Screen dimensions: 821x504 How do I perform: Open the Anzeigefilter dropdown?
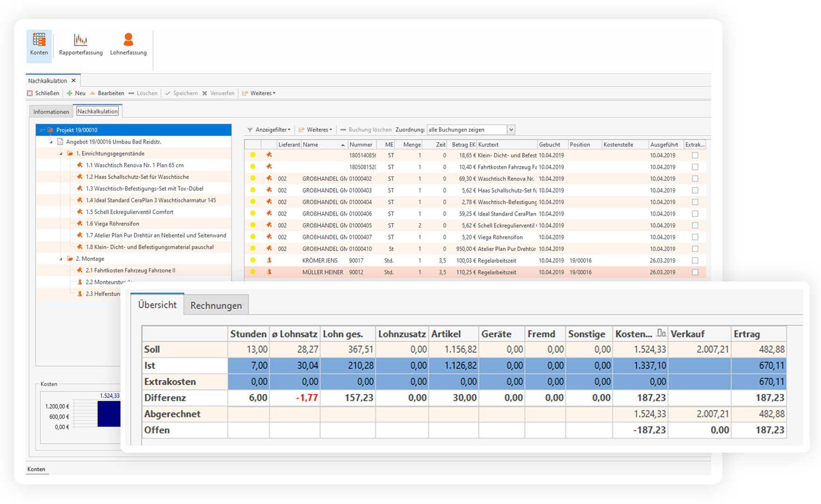point(269,130)
